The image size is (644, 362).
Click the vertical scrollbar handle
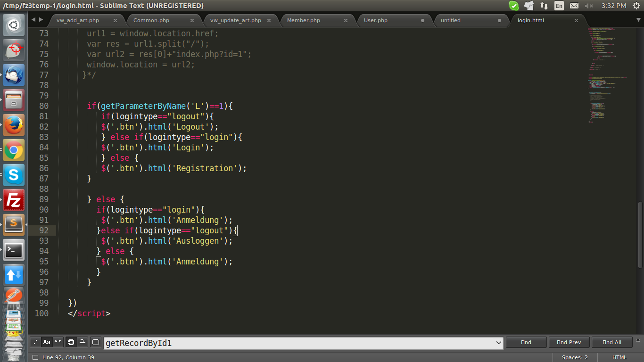pyautogui.click(x=640, y=234)
